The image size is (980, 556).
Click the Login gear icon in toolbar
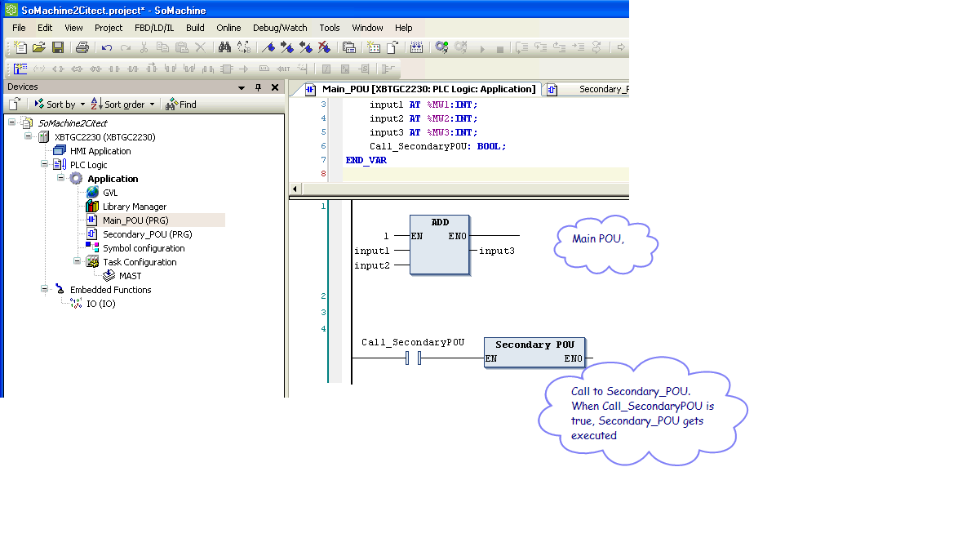coord(441,47)
